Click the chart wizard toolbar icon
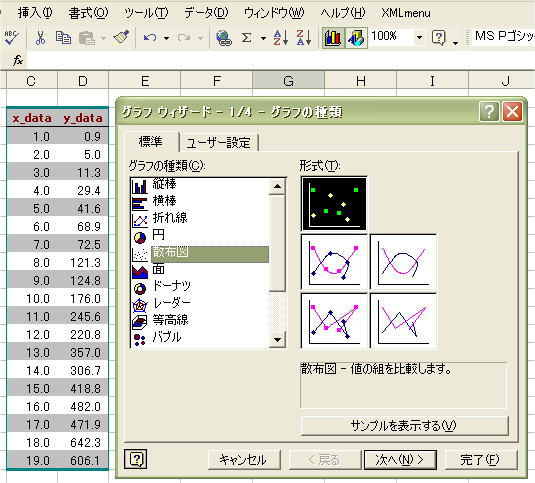This screenshot has height=483, width=535. (x=333, y=38)
